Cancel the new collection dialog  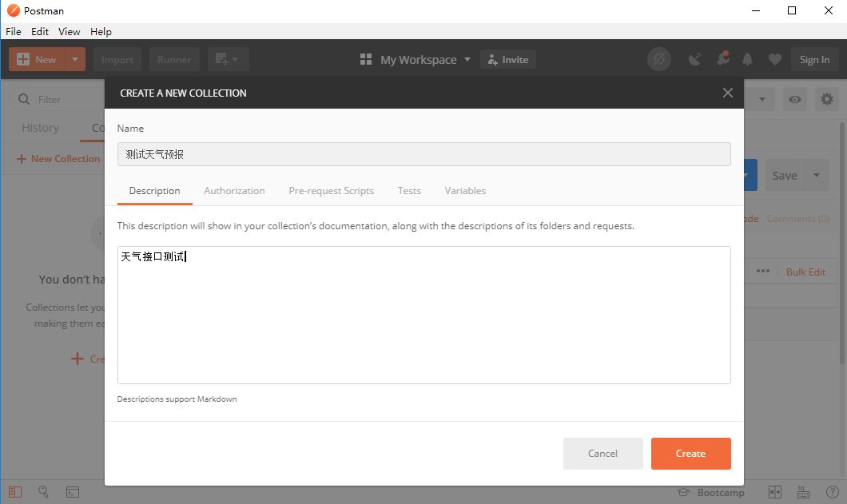click(x=602, y=453)
